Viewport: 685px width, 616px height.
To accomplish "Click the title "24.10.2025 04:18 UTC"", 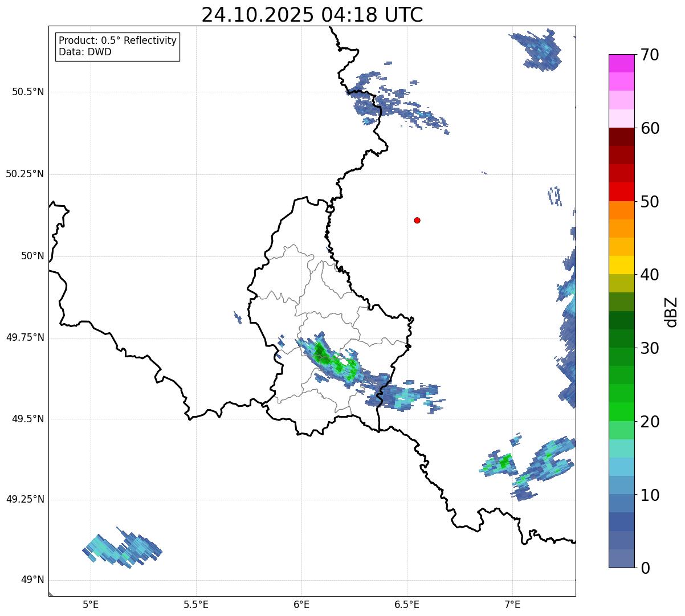I will pyautogui.click(x=312, y=15).
